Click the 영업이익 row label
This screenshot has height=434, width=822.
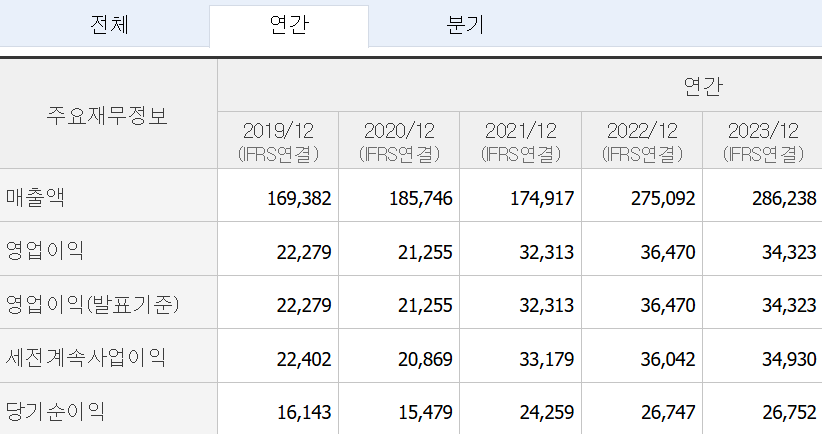click(x=45, y=251)
